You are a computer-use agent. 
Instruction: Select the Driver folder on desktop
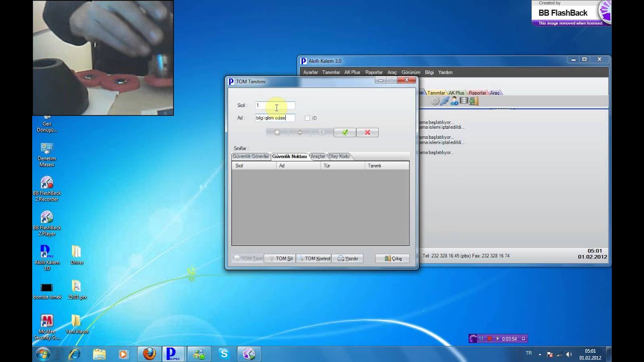point(76,255)
